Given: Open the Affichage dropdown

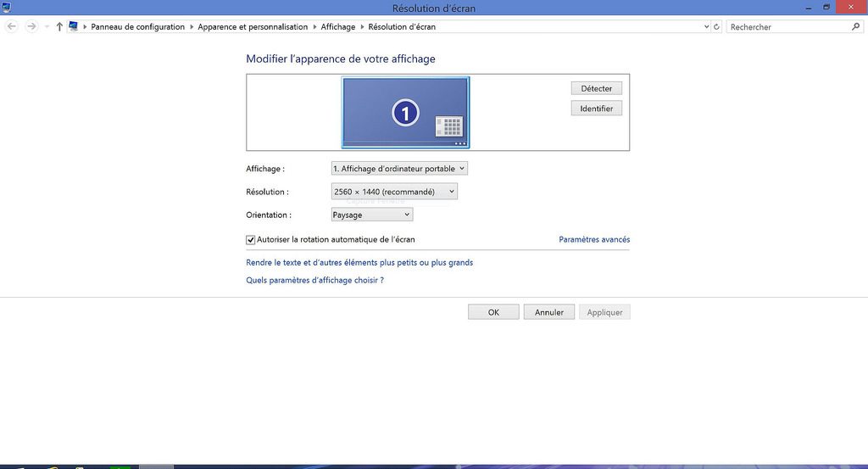Looking at the screenshot, I should coord(398,169).
